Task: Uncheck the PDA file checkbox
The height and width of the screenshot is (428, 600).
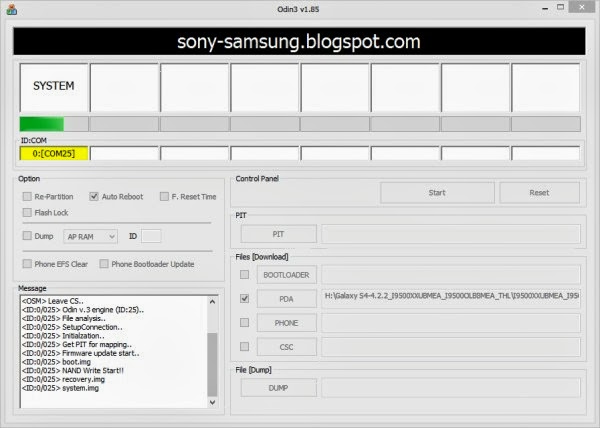Action: (x=244, y=298)
